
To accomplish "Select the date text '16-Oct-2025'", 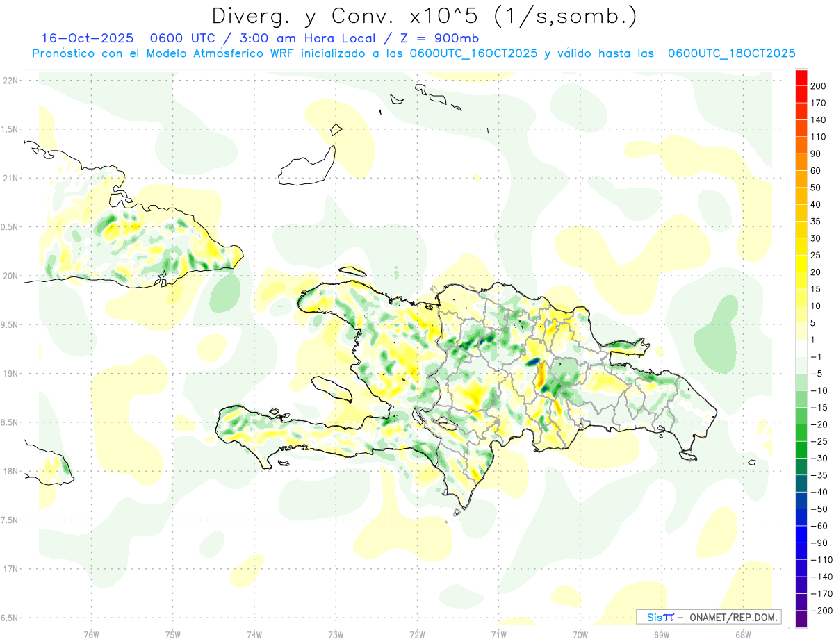I will point(87,38).
